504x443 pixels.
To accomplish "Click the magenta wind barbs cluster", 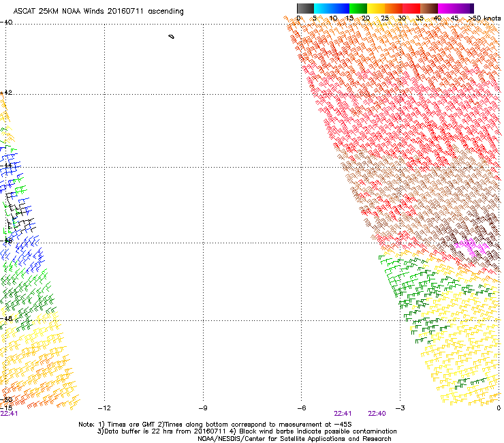I will (x=471, y=247).
